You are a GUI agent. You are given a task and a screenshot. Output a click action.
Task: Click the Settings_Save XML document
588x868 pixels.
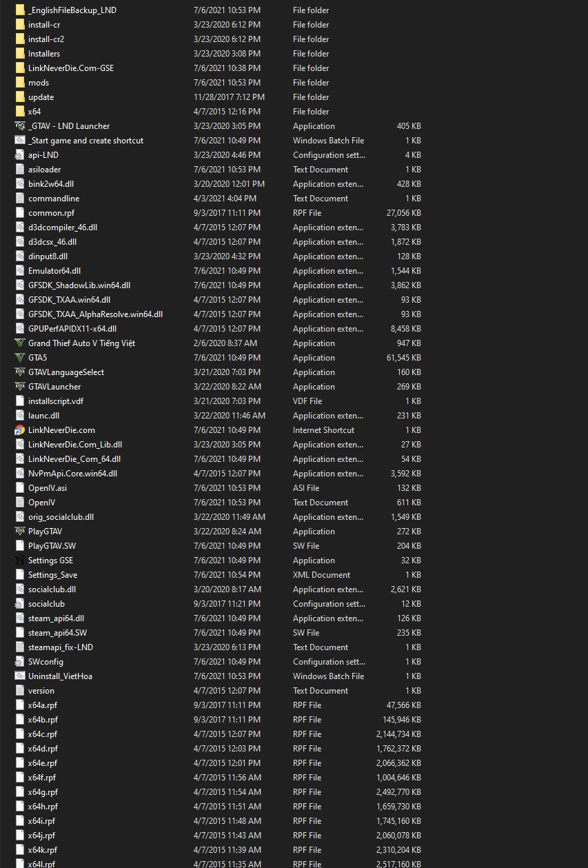(x=20, y=574)
